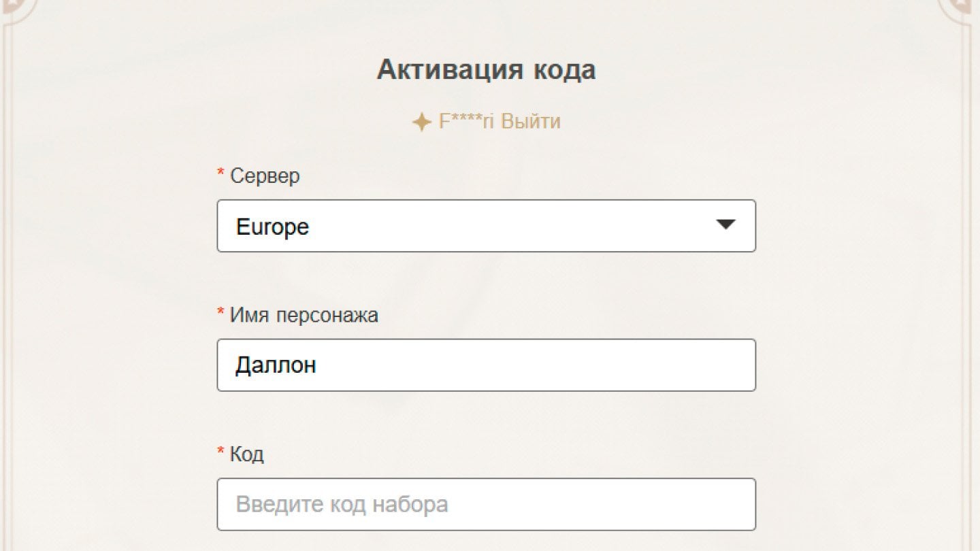Open the Server dropdown showing Europe
The image size is (980, 551).
(487, 227)
